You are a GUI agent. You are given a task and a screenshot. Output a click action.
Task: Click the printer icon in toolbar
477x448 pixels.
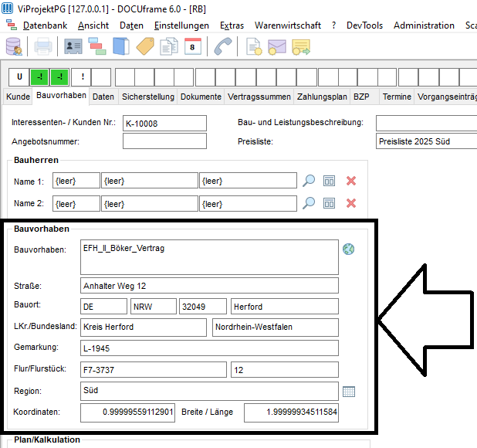coord(43,46)
